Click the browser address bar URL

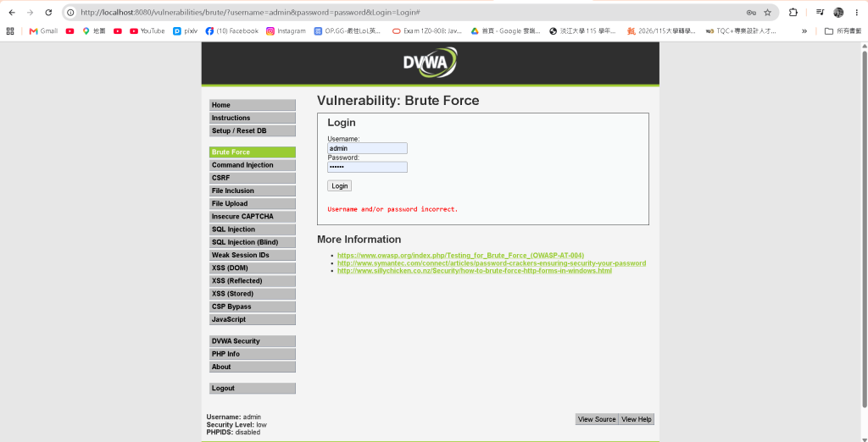[x=250, y=12]
